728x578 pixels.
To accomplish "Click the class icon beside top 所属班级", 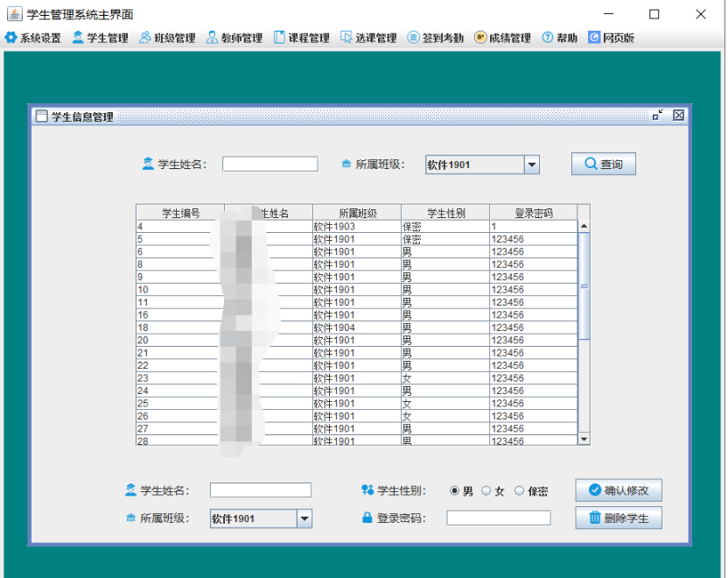I will [346, 164].
